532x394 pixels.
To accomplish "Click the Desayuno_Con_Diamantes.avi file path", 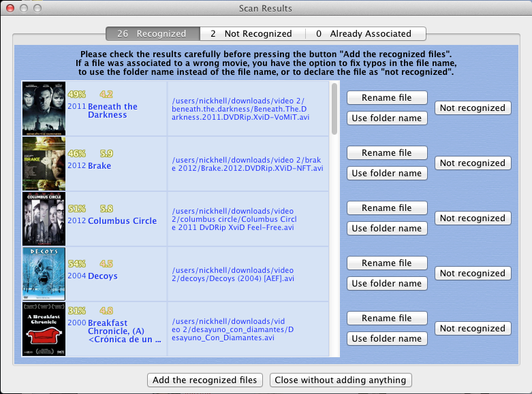I will 233,329.
